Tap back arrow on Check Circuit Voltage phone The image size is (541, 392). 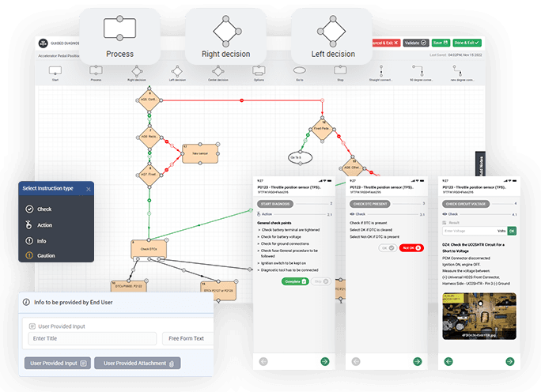click(x=448, y=361)
